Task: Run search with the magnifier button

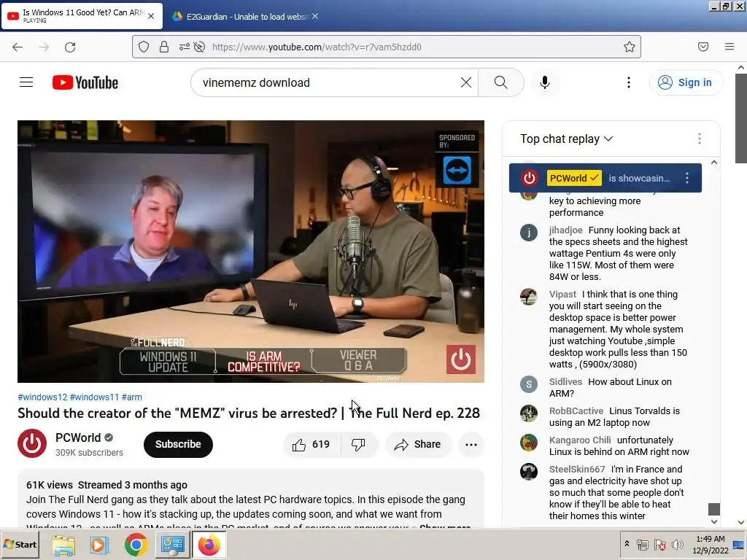Action: point(500,82)
